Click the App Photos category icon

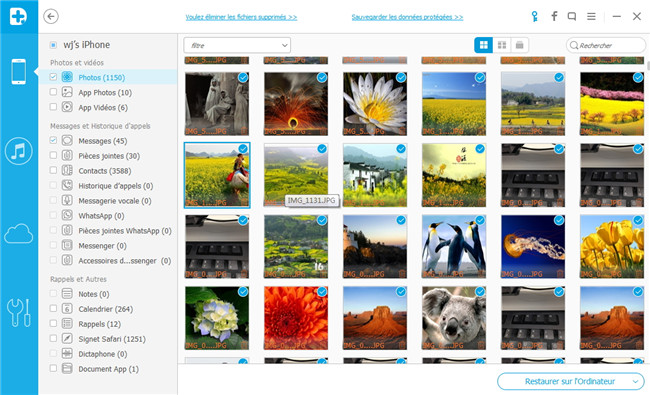[x=67, y=92]
